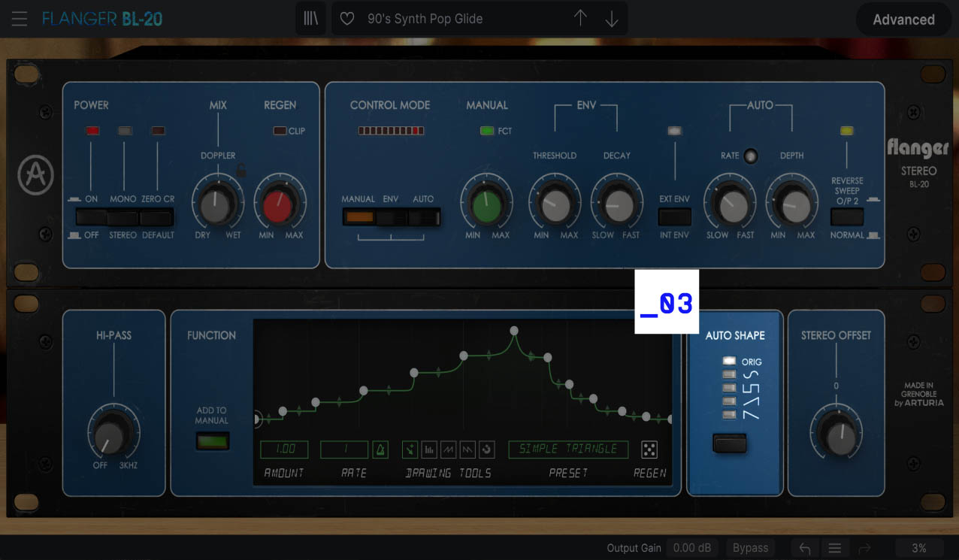Open the preset library browser icon
This screenshot has height=560, width=959.
click(x=311, y=17)
